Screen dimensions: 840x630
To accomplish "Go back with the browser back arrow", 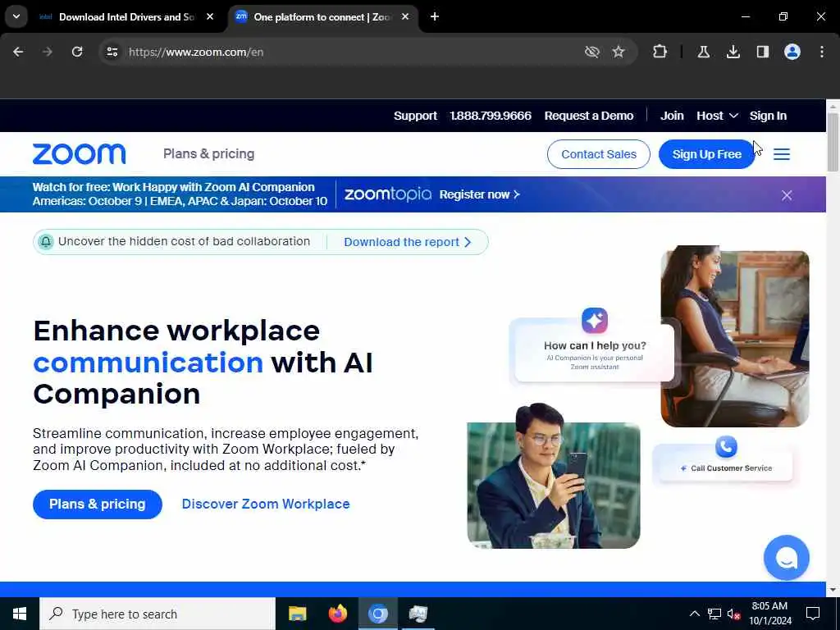I will [18, 52].
